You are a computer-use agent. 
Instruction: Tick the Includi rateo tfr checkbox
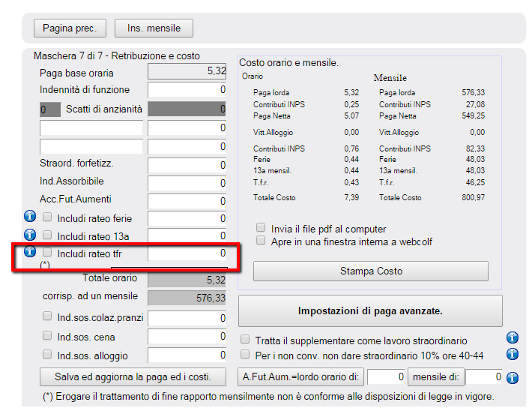47,253
